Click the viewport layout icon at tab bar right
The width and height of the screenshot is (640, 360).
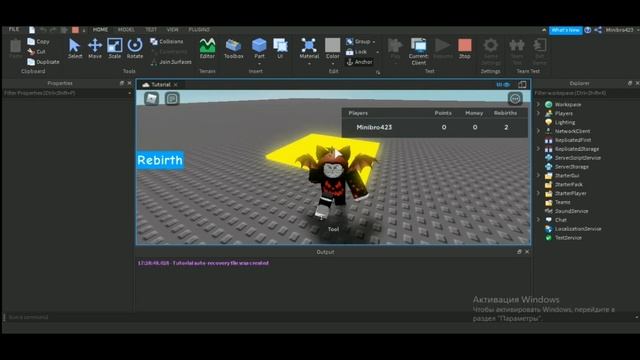pyautogui.click(x=522, y=84)
